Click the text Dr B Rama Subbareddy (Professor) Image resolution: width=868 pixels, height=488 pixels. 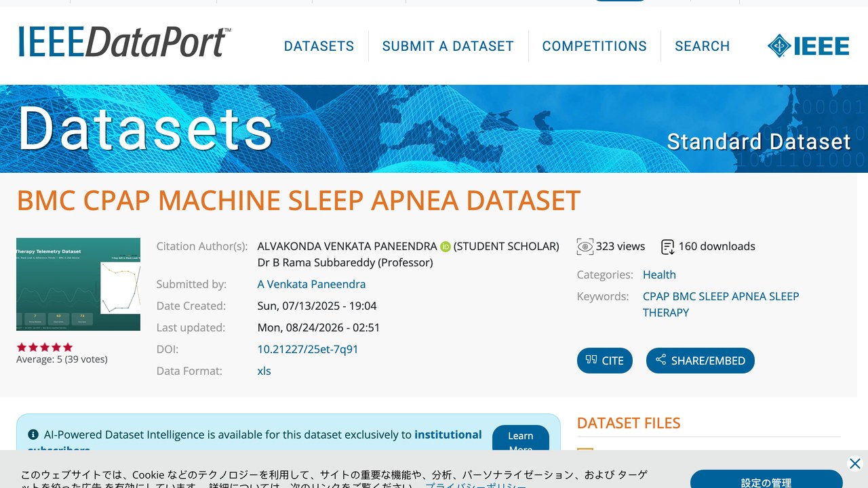pos(345,263)
